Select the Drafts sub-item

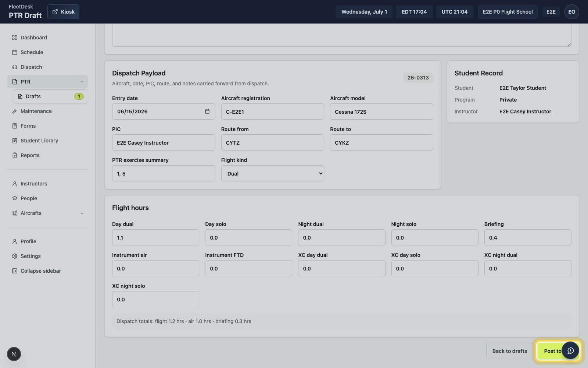pos(50,96)
